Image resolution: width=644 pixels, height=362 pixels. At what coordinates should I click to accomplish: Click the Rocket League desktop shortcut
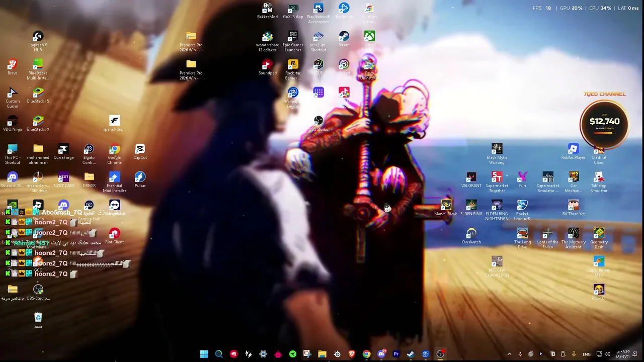(522, 211)
